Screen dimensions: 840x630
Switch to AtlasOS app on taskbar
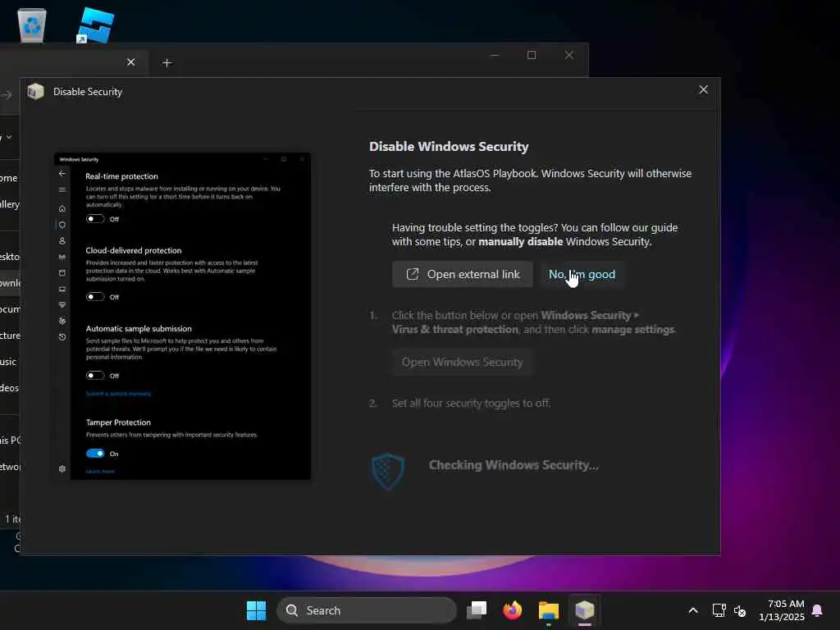[x=584, y=610]
